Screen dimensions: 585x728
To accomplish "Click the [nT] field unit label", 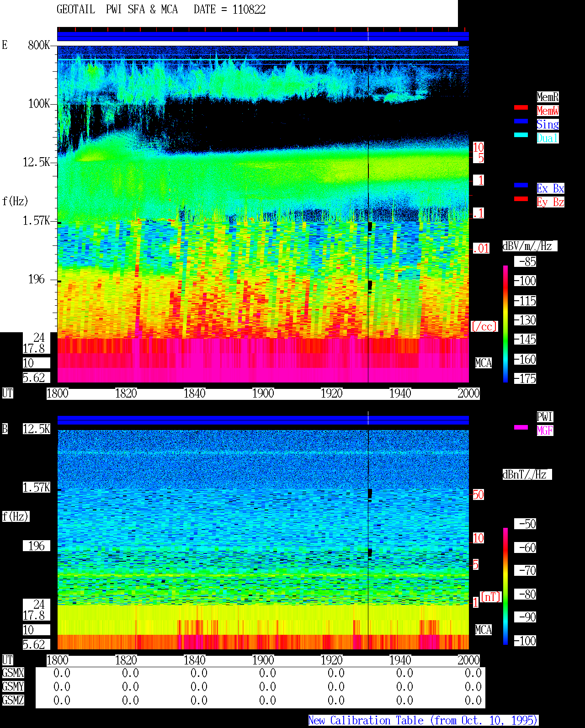I will point(491,597).
